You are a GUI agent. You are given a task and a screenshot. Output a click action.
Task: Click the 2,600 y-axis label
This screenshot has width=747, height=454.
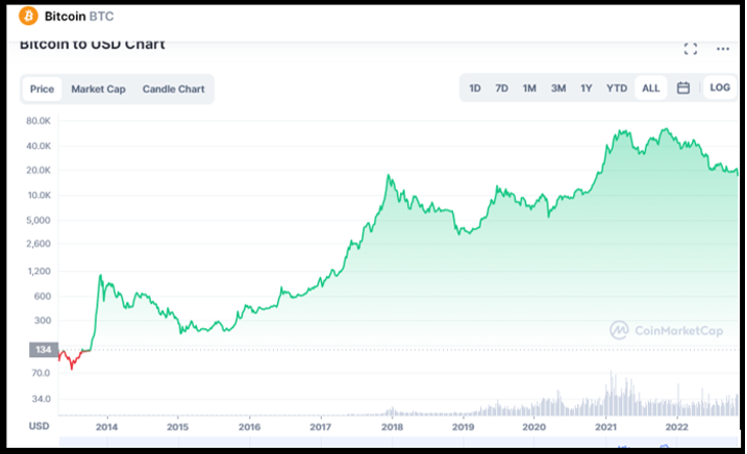[39, 243]
